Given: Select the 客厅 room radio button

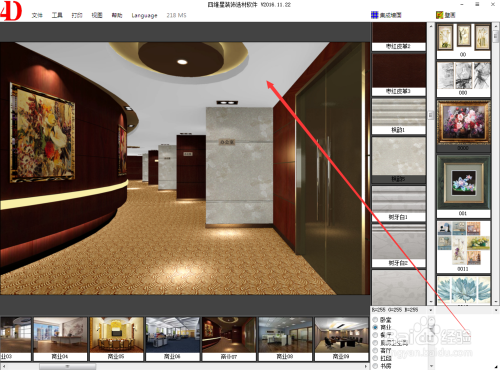Looking at the screenshot, I should pyautogui.click(x=375, y=350).
